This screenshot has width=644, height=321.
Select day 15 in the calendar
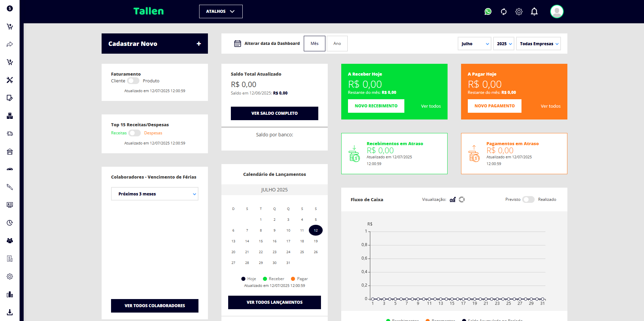point(261,241)
